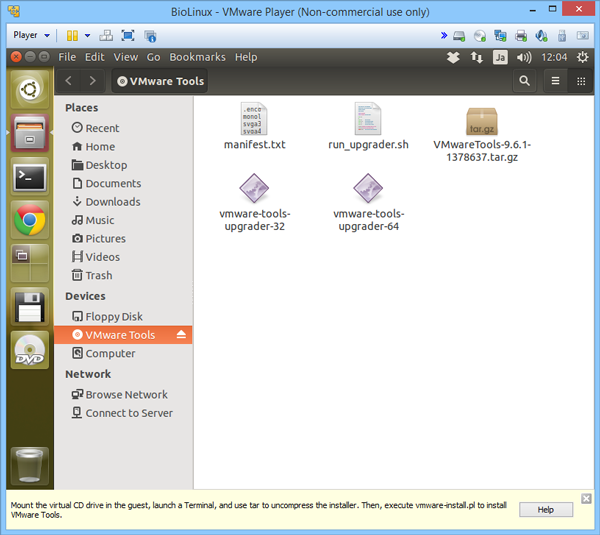Screen dimensions: 600x535
Task: Open the File menu
Action: click(x=67, y=57)
